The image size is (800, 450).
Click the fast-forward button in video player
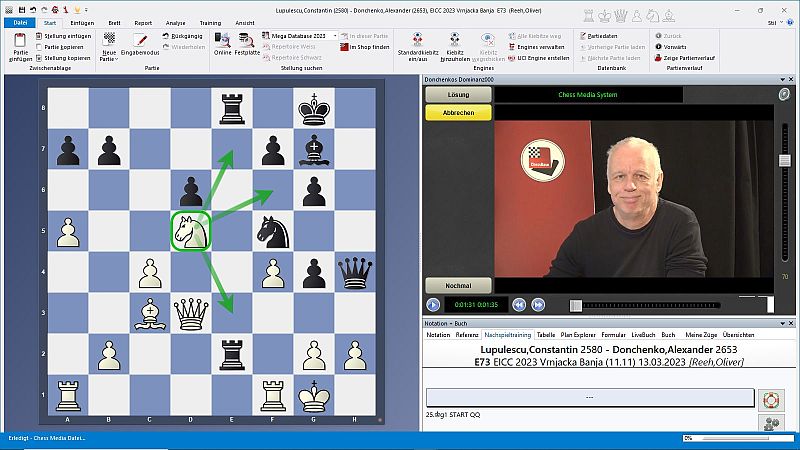[x=538, y=305]
